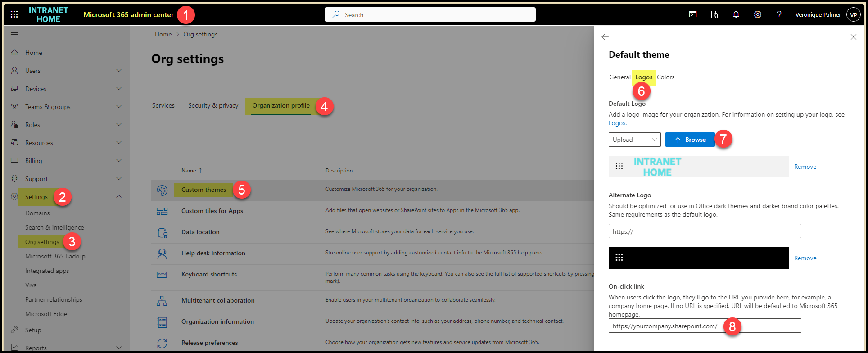Viewport: 868px width, 353px height.
Task: Switch to the Colors tab
Action: [665, 77]
